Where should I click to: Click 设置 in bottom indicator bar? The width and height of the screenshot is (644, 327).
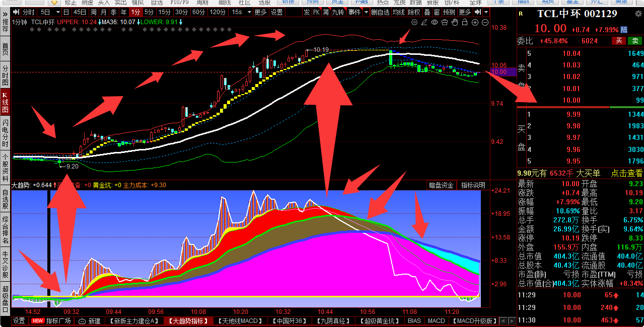[19, 321]
